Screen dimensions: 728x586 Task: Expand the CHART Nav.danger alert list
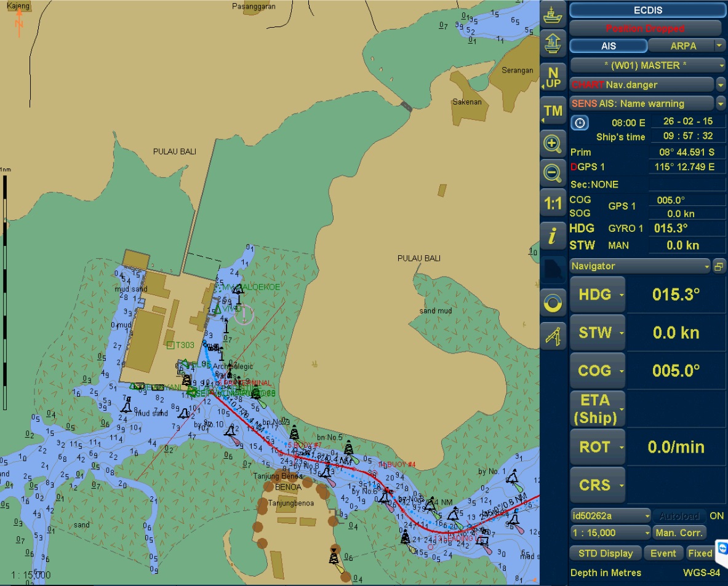721,85
